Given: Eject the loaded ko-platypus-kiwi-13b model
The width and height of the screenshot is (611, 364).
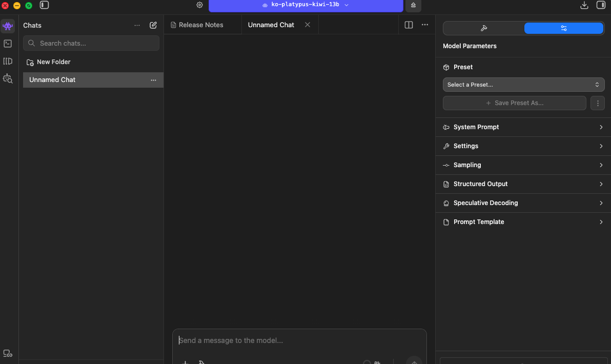Looking at the screenshot, I should coord(413,5).
